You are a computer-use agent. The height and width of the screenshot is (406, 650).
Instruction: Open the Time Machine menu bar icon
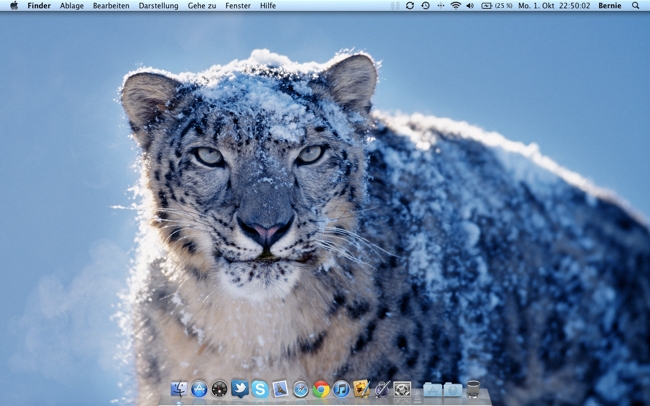tap(425, 6)
